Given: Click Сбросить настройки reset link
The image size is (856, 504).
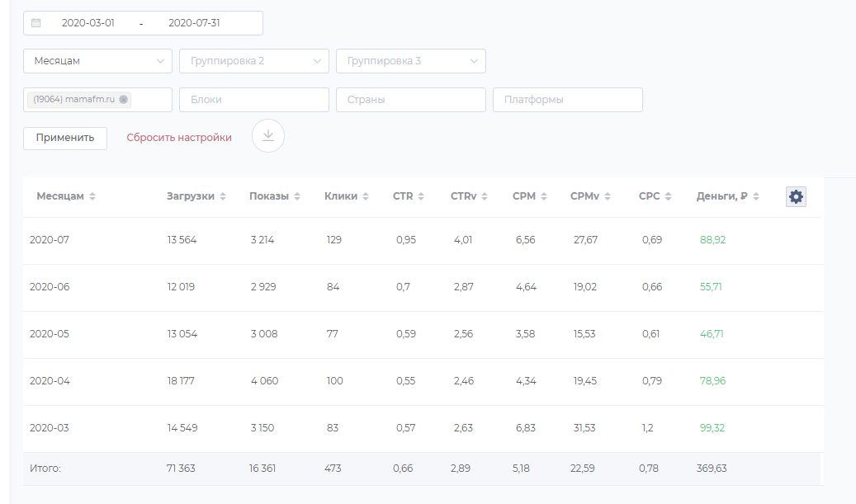Looking at the screenshot, I should 179,138.
